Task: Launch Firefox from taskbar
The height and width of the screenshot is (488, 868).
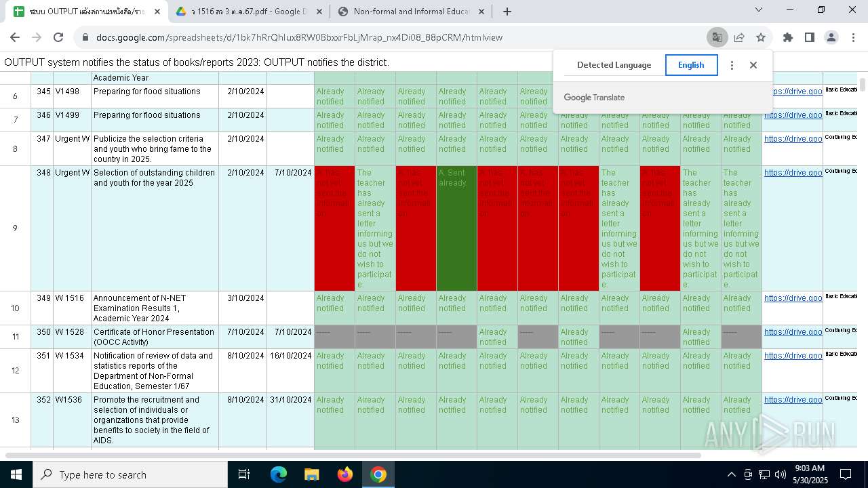Action: click(x=345, y=474)
